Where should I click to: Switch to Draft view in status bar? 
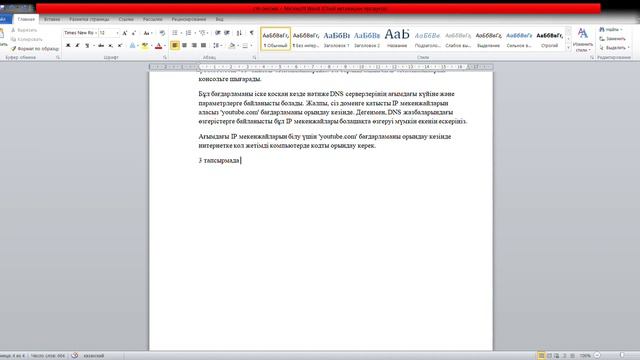click(572, 356)
